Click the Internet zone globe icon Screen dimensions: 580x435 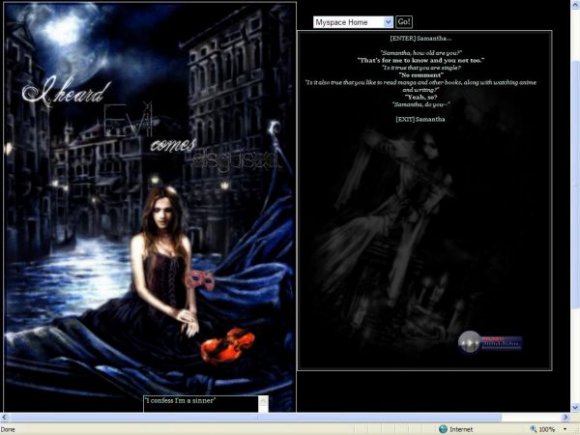(443, 429)
